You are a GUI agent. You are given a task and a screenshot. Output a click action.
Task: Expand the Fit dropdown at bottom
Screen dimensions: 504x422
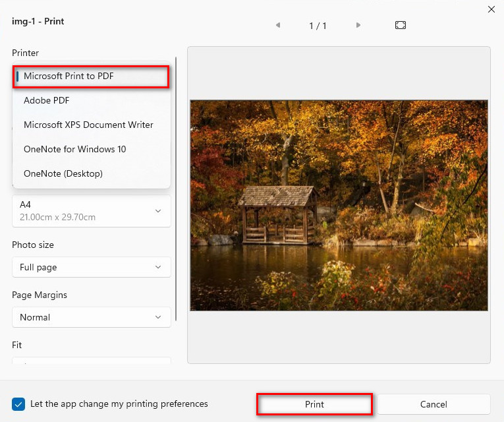pos(91,362)
